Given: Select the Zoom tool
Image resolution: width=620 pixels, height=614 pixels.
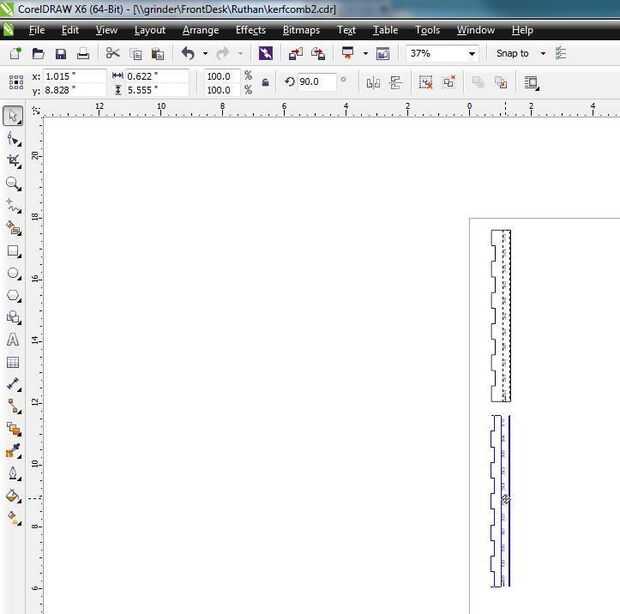Looking at the screenshot, I should [13, 183].
